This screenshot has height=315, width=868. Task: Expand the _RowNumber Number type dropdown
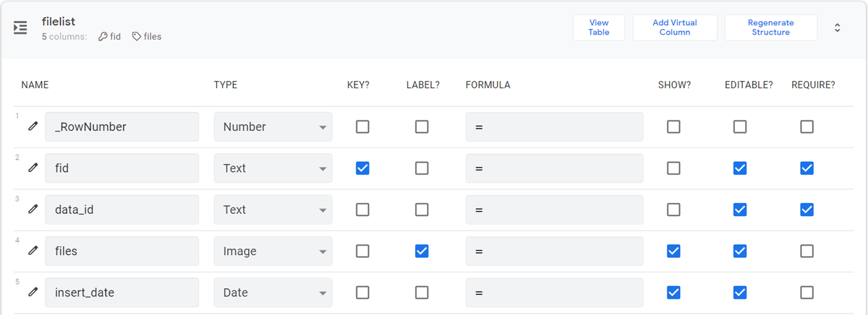click(x=273, y=126)
